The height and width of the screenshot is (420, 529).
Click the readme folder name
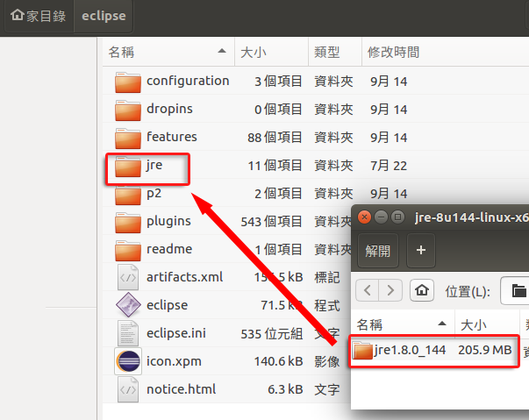[169, 249]
